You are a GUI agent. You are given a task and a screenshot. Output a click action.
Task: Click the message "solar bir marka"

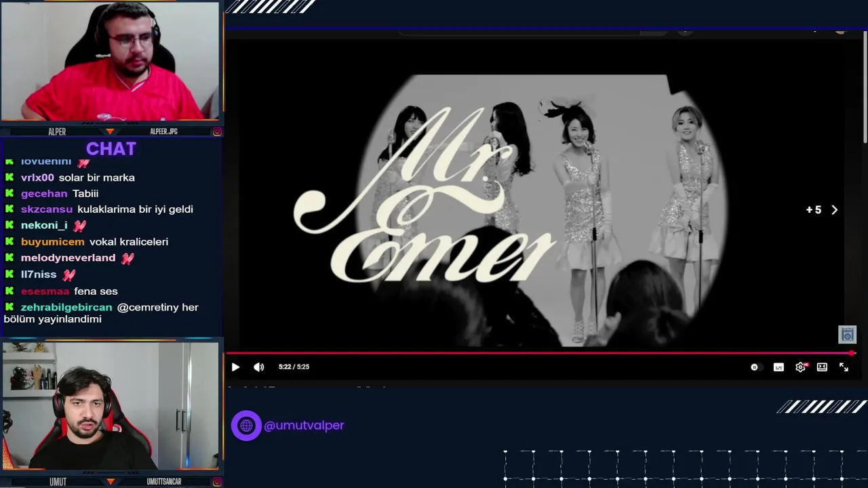96,178
